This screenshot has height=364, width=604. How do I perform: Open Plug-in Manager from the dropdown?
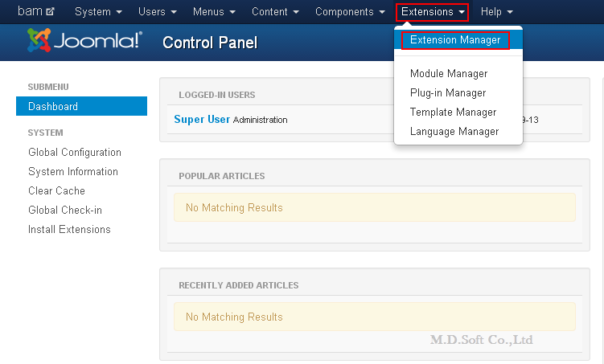coord(448,92)
